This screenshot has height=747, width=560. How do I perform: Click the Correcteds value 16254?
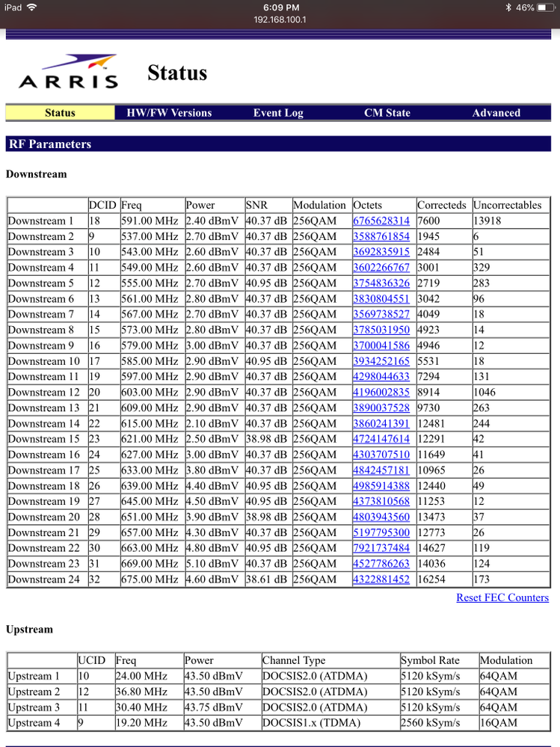[x=431, y=580]
